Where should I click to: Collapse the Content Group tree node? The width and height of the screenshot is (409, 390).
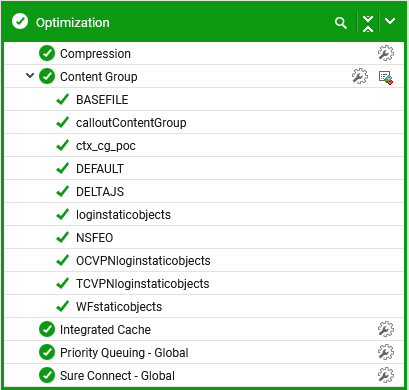[30, 76]
